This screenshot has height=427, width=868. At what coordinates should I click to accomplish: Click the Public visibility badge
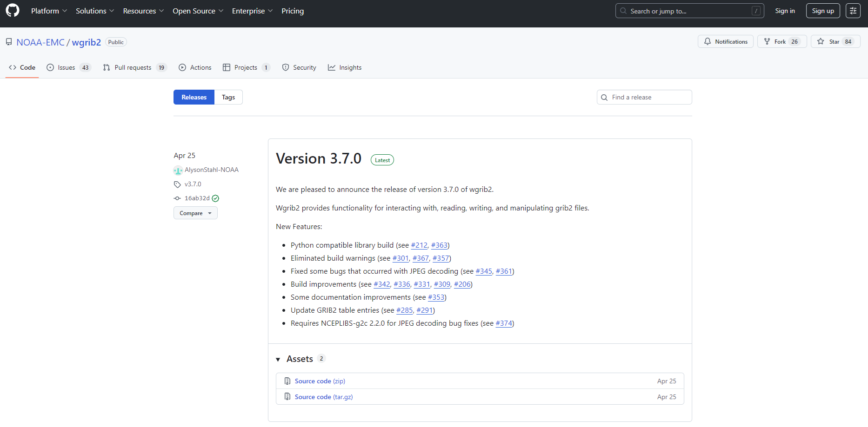[116, 42]
